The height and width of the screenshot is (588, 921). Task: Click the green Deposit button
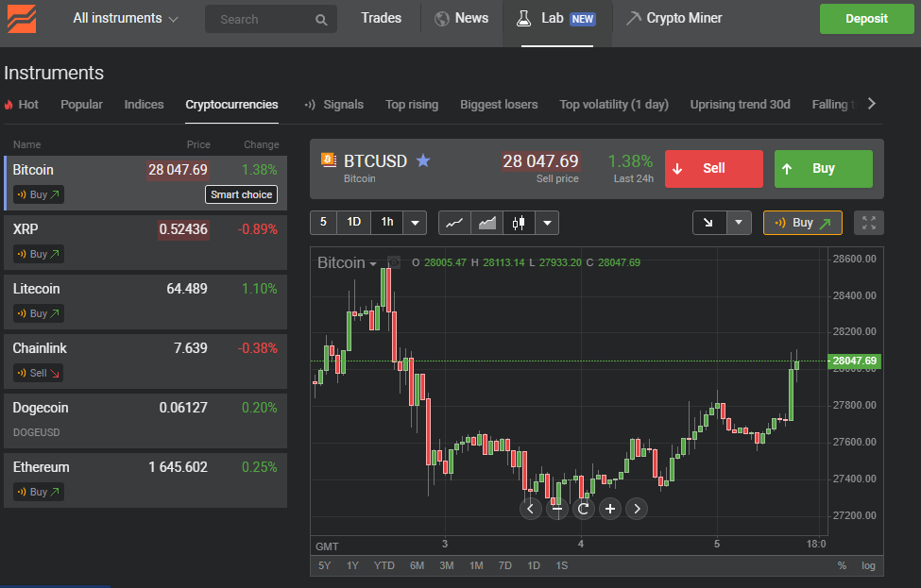[866, 19]
